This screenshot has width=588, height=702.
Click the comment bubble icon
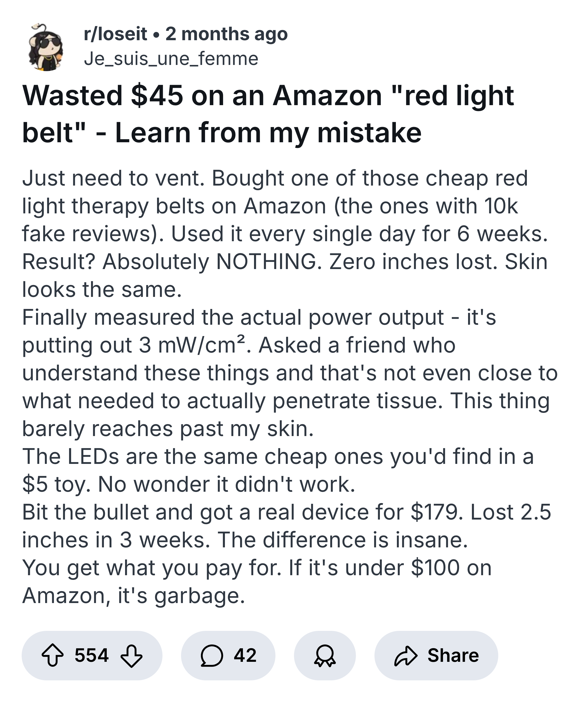click(x=212, y=655)
